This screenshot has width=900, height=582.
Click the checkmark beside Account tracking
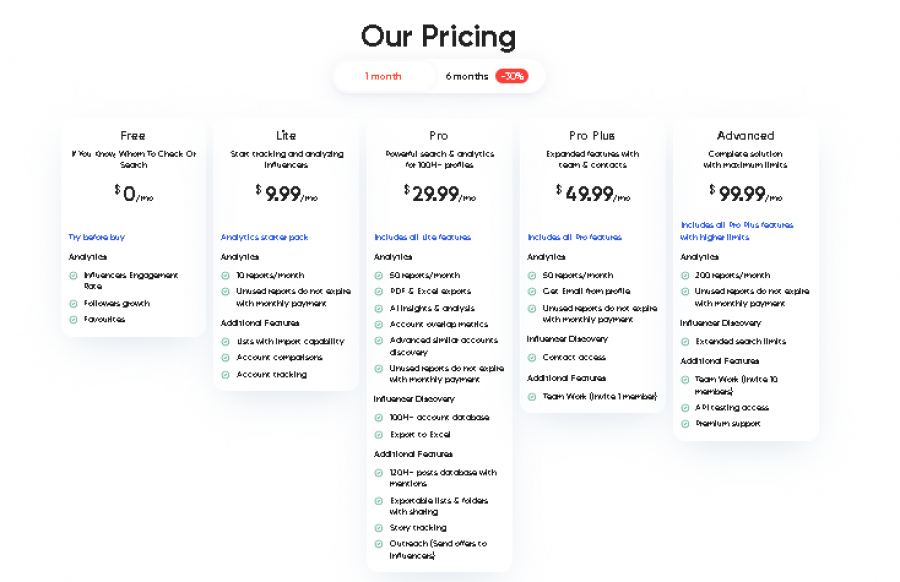(x=224, y=374)
